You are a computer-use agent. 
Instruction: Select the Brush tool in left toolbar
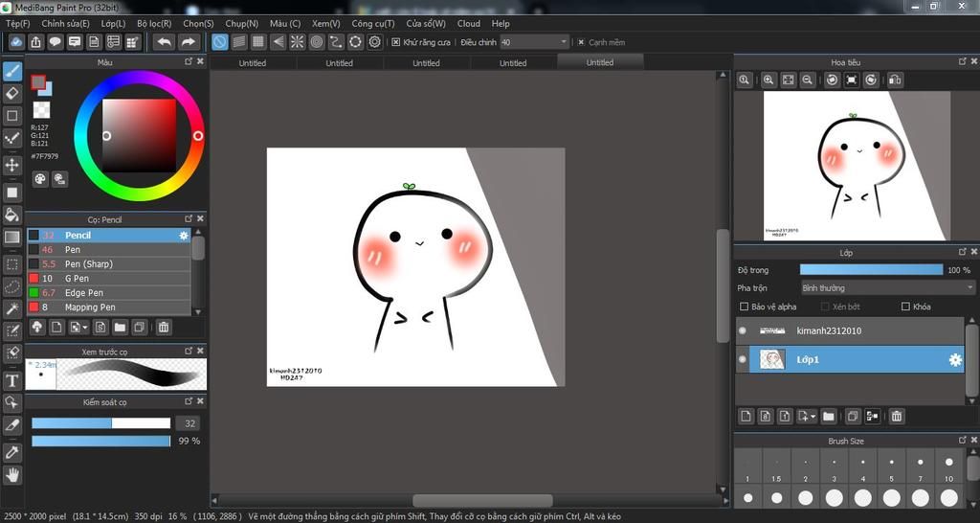coord(11,71)
